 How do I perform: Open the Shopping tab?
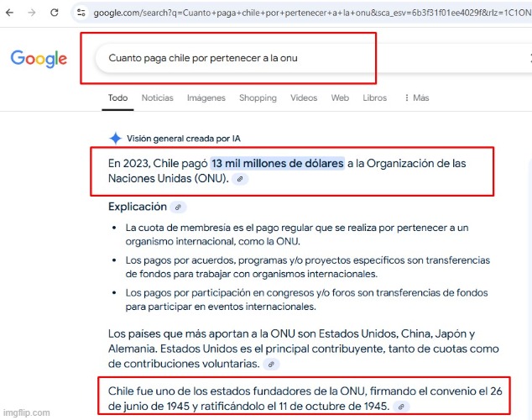(258, 97)
